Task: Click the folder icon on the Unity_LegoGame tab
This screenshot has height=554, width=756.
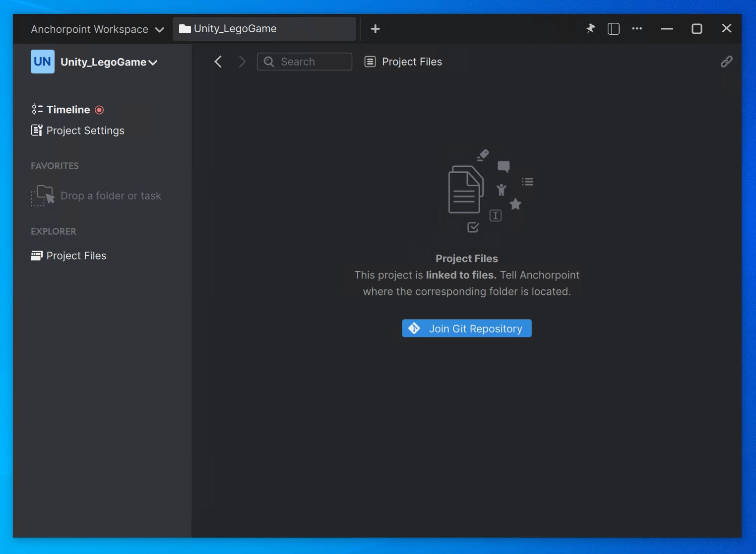Action: 186,28
